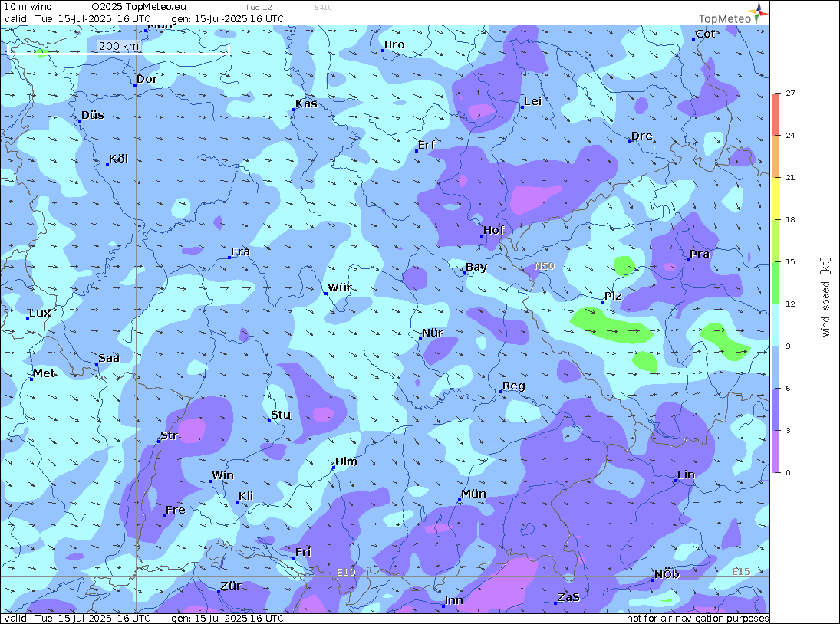
Task: Click the "Düs" city label
Action: tap(93, 115)
